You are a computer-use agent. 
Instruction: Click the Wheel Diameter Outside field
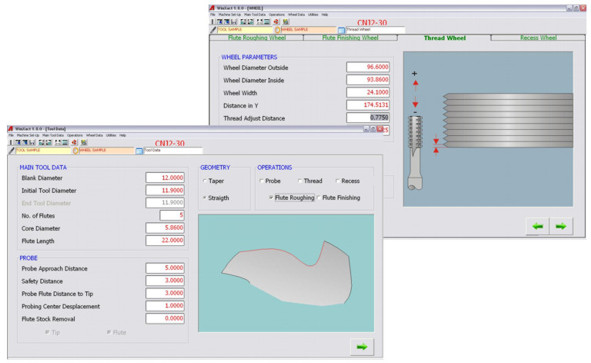(x=368, y=67)
